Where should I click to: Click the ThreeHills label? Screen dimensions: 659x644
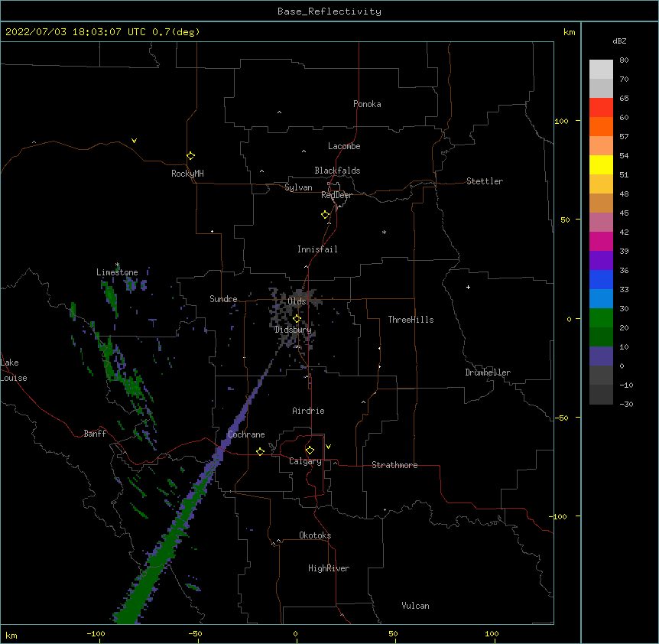[411, 320]
